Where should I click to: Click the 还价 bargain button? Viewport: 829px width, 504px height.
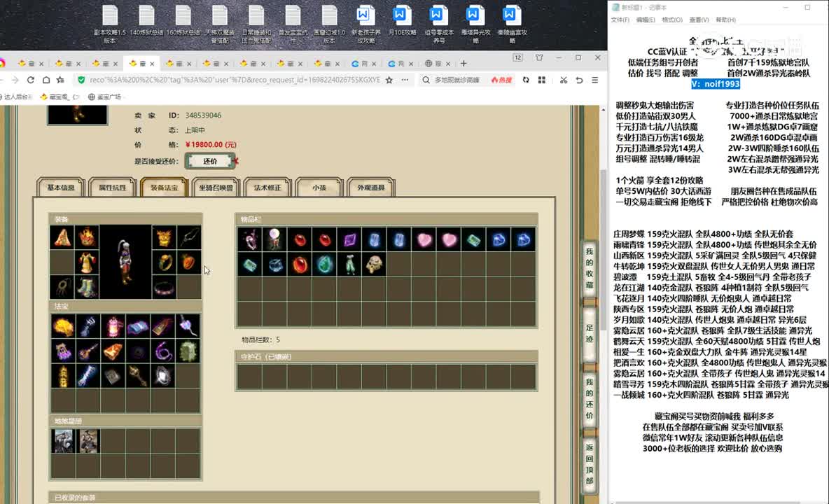point(210,161)
